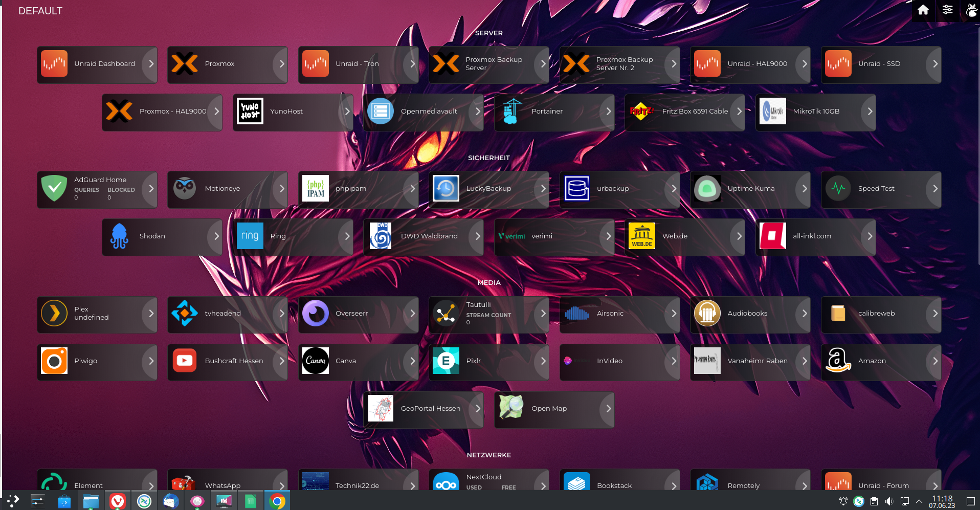Expand the Open Map tile chevron

608,409
